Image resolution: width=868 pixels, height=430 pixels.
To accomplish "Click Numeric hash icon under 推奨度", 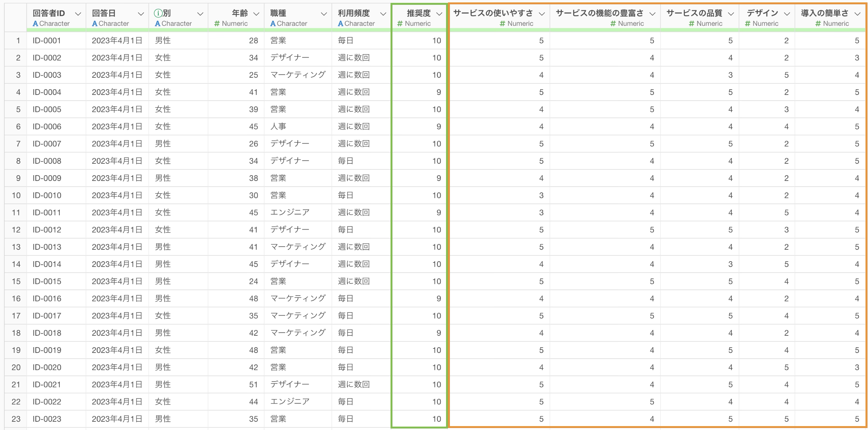I will pyautogui.click(x=400, y=24).
